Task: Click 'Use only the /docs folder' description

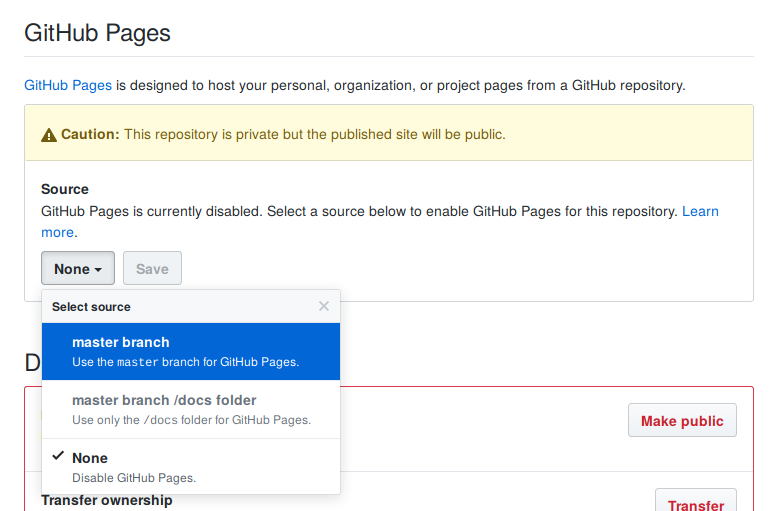Action: [x=192, y=420]
